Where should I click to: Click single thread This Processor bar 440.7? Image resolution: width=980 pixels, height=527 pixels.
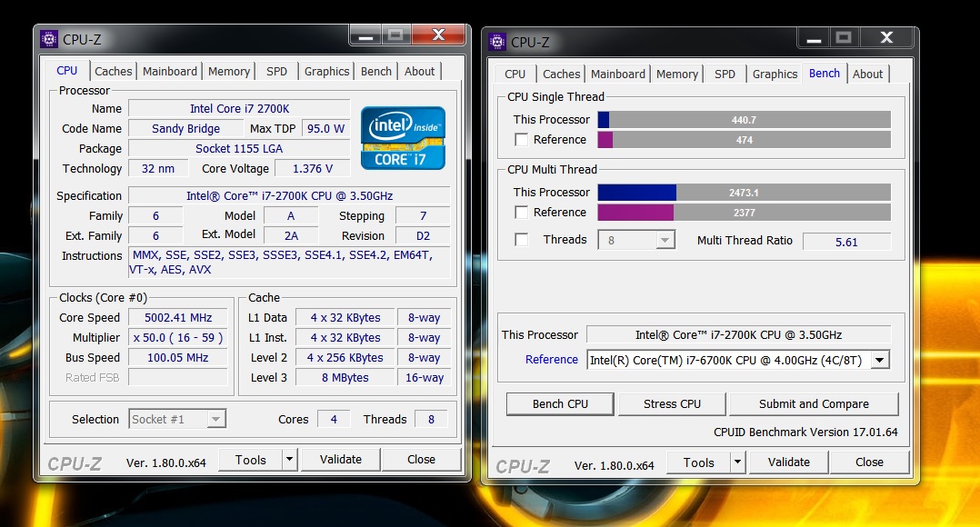[x=744, y=120]
